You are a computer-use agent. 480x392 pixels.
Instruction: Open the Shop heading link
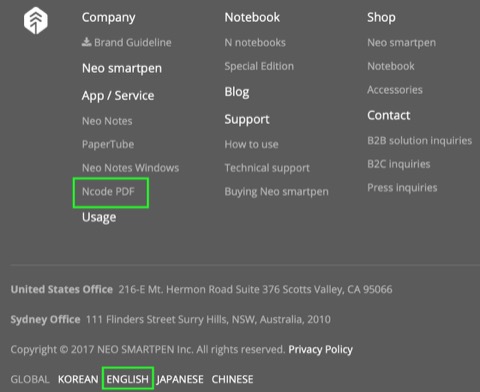pyautogui.click(x=381, y=18)
